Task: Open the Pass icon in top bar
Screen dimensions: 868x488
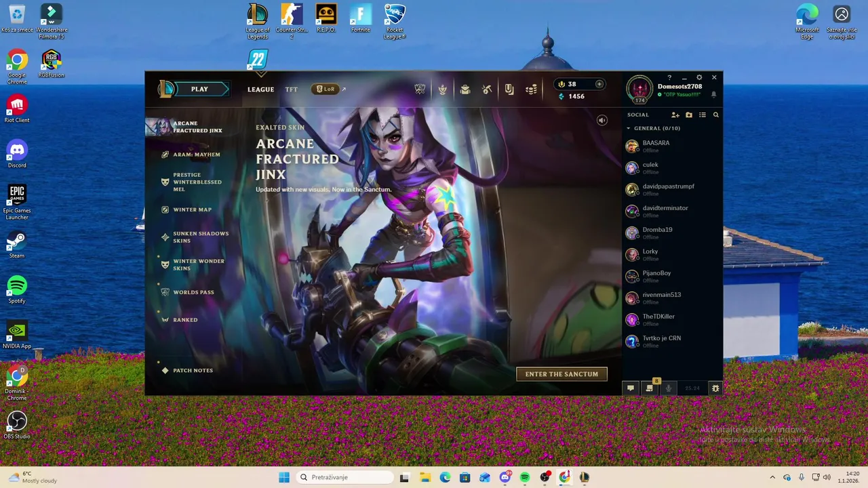Action: (509, 89)
